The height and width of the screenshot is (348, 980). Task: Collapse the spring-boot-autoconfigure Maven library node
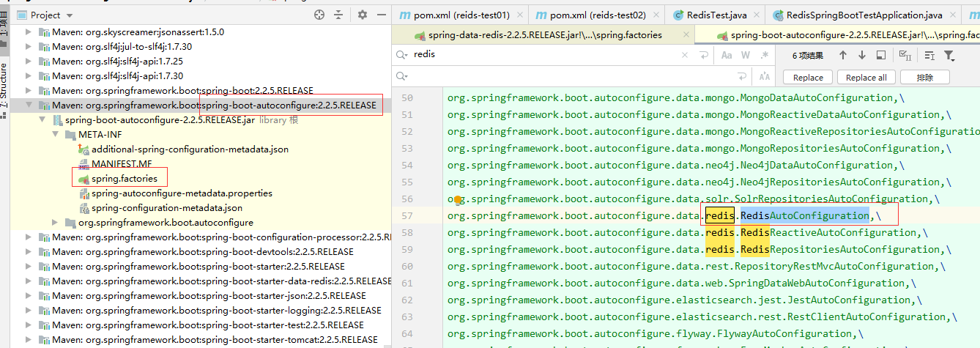click(x=29, y=105)
